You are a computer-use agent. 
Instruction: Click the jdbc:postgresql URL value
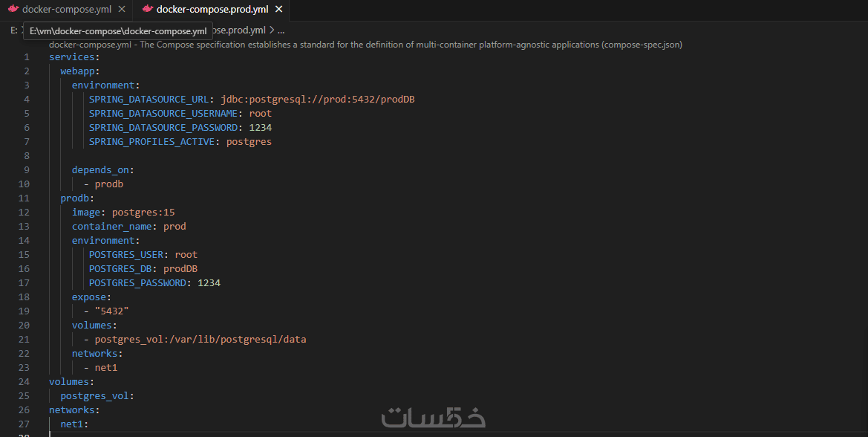[x=317, y=100]
